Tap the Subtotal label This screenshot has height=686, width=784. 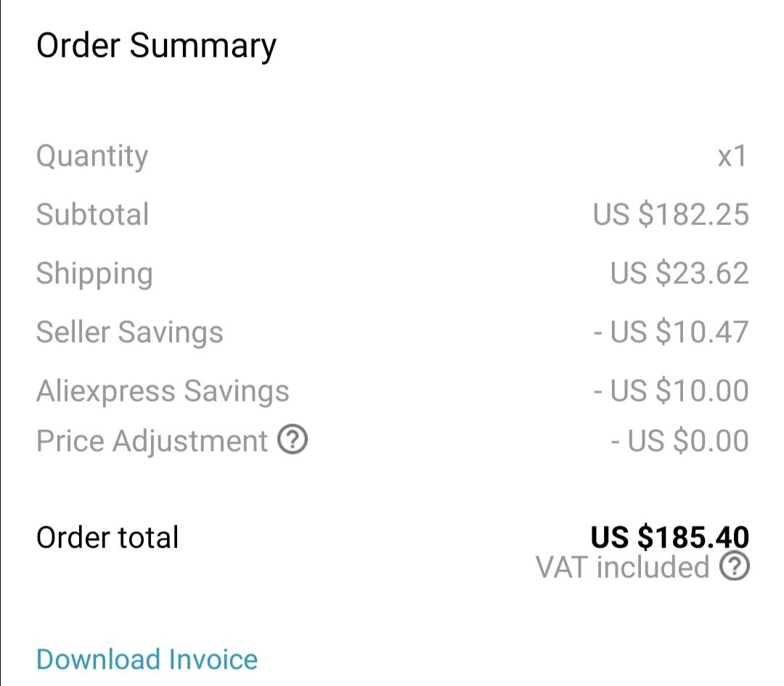tap(92, 214)
